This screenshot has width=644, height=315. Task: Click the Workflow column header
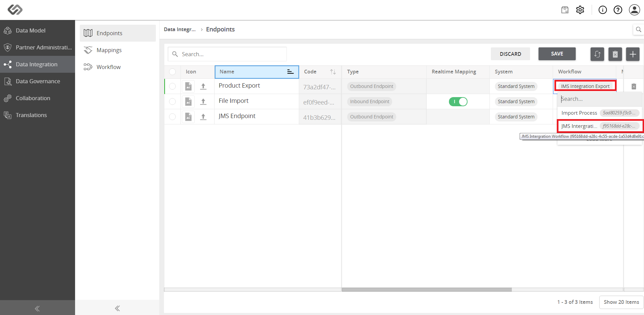(x=585, y=72)
